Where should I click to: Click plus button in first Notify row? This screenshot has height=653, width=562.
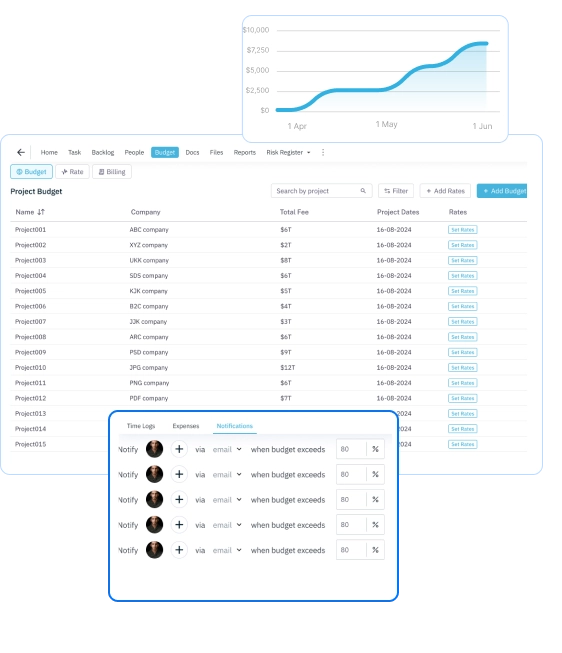(179, 449)
